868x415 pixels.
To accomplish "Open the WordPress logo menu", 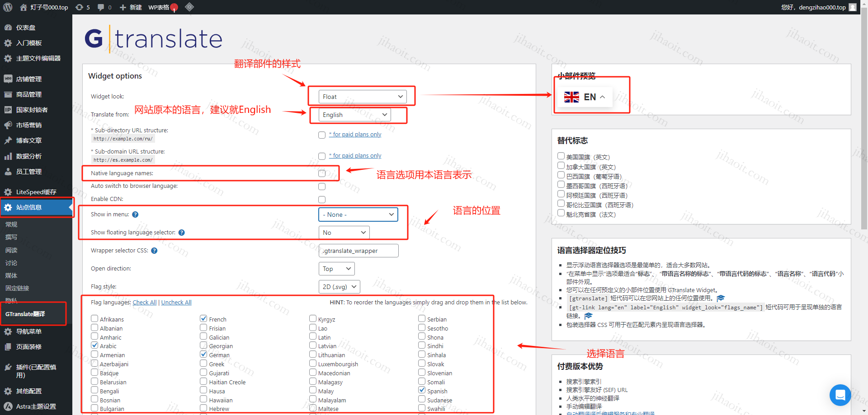I will tap(8, 7).
